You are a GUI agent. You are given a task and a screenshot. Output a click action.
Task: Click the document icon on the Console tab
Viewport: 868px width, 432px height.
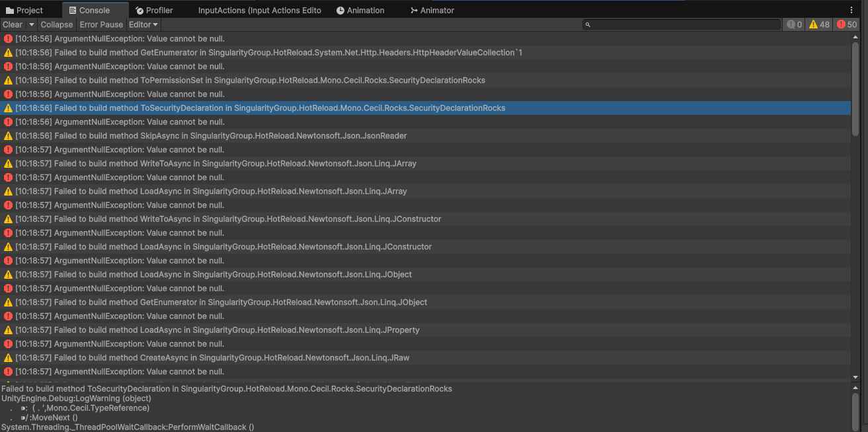pos(73,10)
